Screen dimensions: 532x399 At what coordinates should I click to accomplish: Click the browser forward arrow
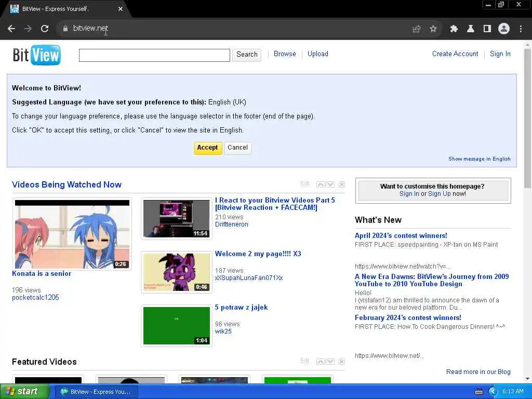tap(28, 29)
